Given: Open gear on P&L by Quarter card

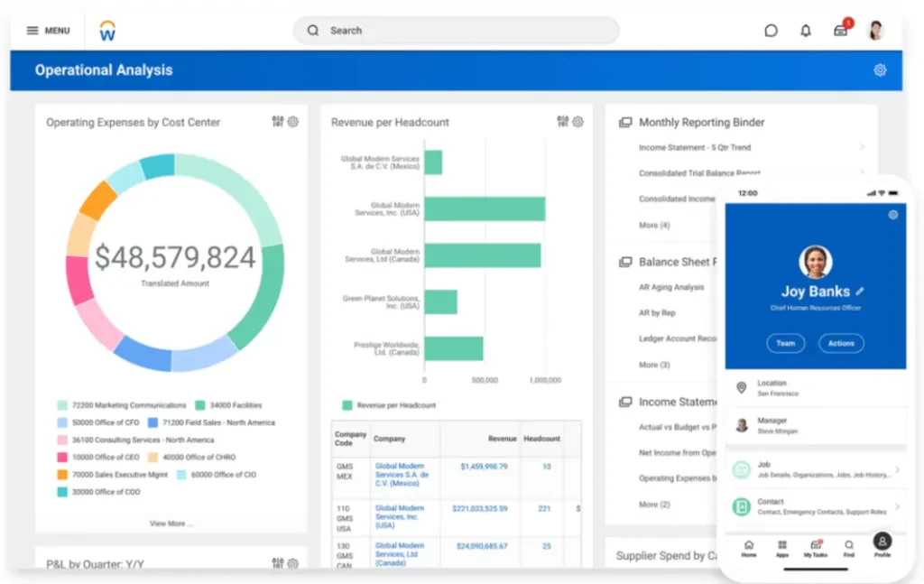Looking at the screenshot, I should [293, 563].
